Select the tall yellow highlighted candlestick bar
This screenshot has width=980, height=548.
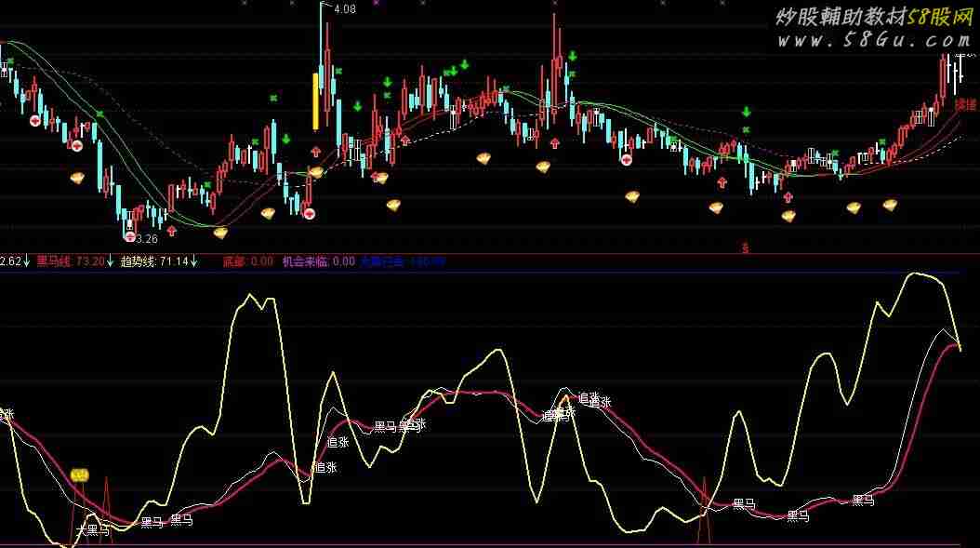pyautogui.click(x=316, y=101)
